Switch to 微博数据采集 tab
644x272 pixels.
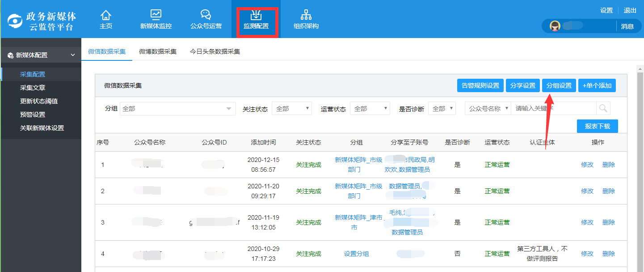(x=158, y=51)
